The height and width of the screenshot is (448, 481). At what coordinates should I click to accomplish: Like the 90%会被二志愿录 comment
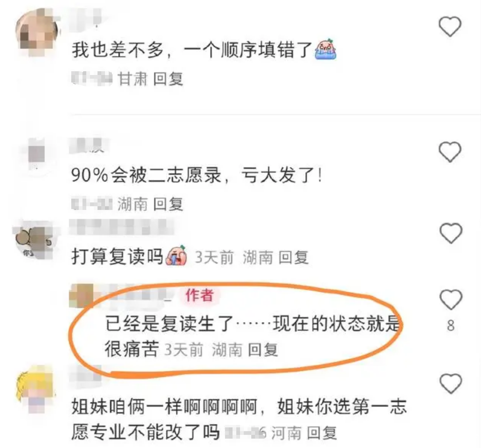[x=450, y=152]
